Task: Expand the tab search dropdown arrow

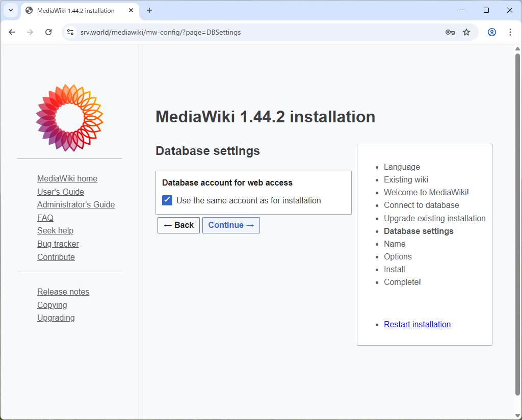Action: (x=10, y=10)
